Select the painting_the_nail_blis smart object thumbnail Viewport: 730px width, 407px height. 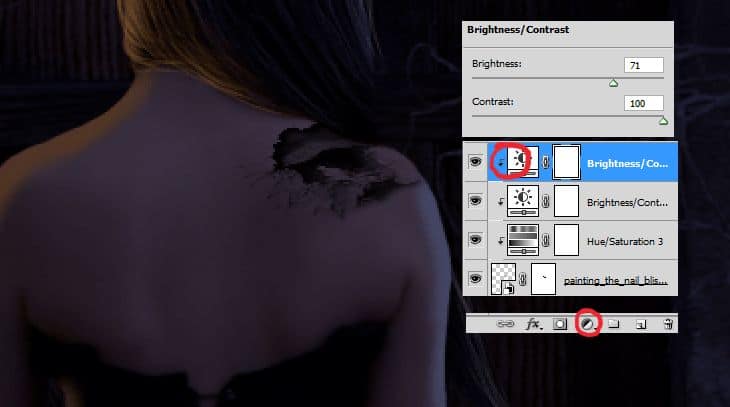[503, 279]
